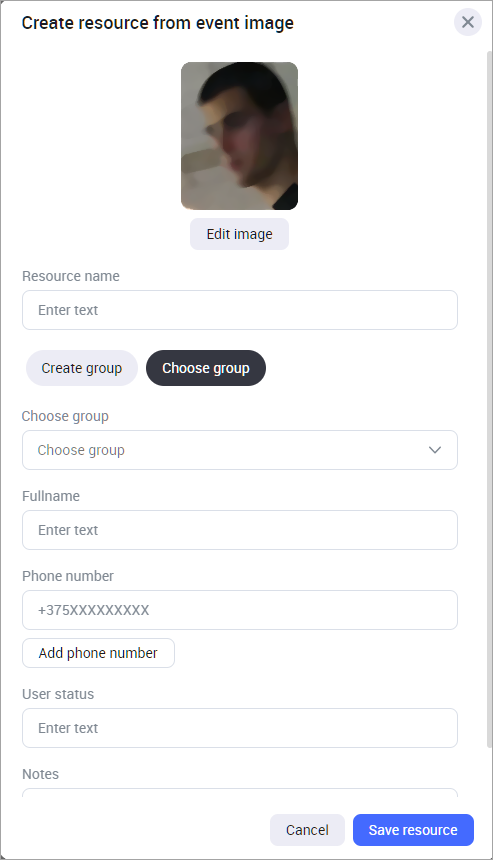The image size is (493, 860).
Task: Cancel the resource creation
Action: click(x=307, y=830)
